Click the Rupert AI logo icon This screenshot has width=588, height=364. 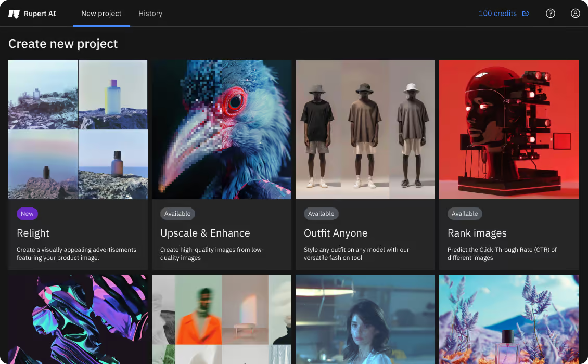14,14
